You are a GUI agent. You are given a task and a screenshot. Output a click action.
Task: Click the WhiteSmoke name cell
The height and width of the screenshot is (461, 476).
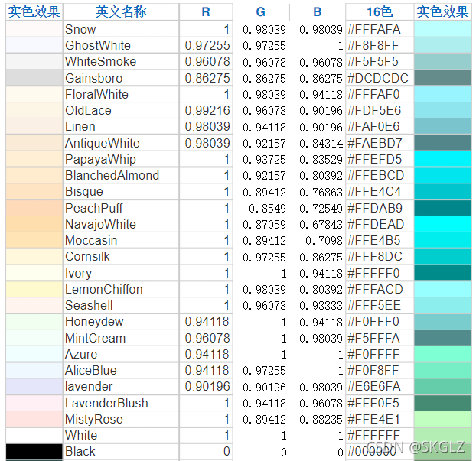(x=121, y=62)
